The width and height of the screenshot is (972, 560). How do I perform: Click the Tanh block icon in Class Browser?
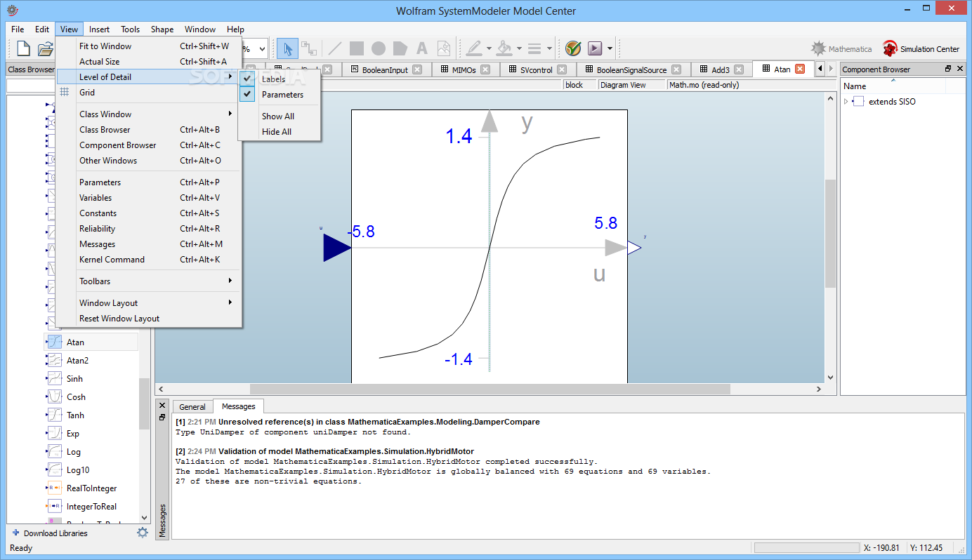(x=55, y=415)
